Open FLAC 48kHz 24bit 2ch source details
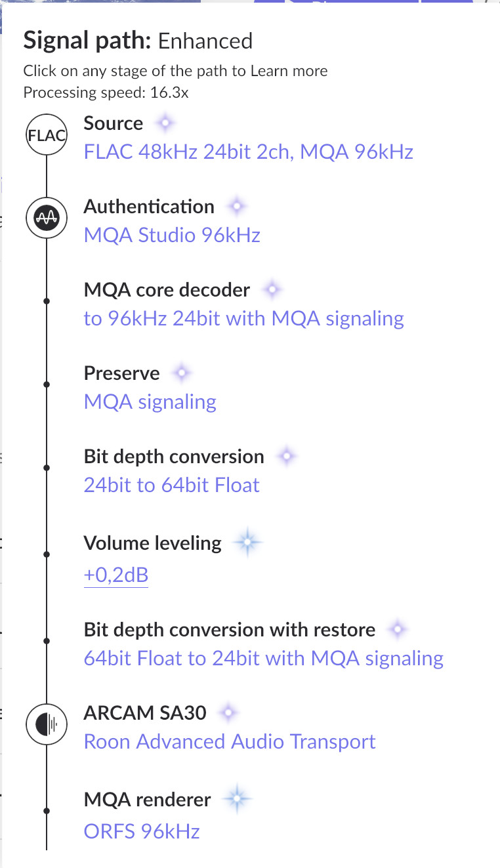This screenshot has height=868, width=500. point(249,152)
